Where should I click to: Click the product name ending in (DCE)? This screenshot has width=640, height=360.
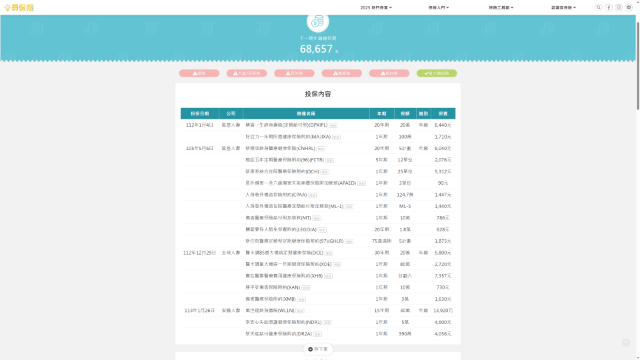click(x=284, y=253)
